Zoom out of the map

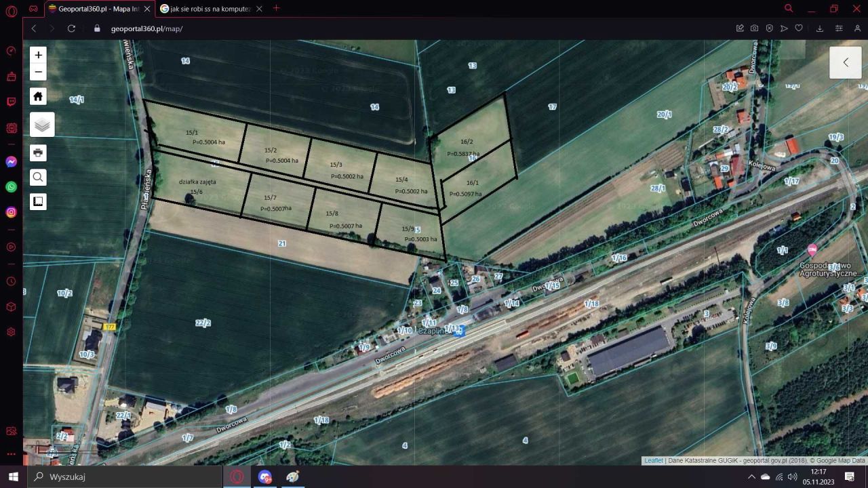point(39,72)
